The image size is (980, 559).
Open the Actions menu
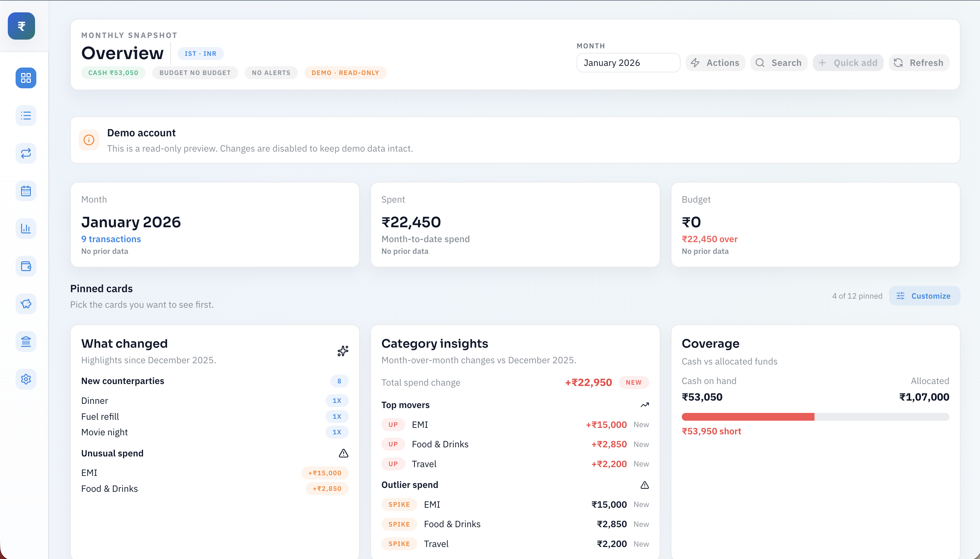point(715,63)
